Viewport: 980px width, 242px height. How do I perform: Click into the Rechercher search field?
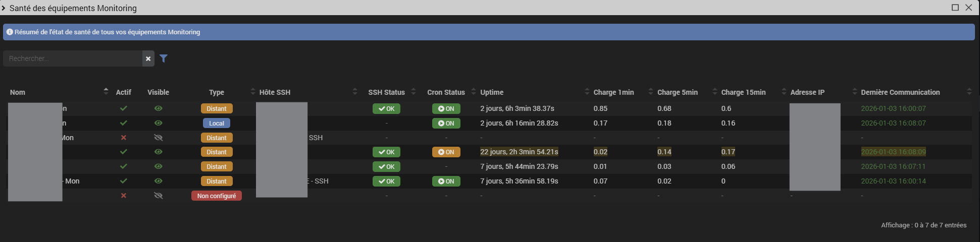[x=73, y=58]
